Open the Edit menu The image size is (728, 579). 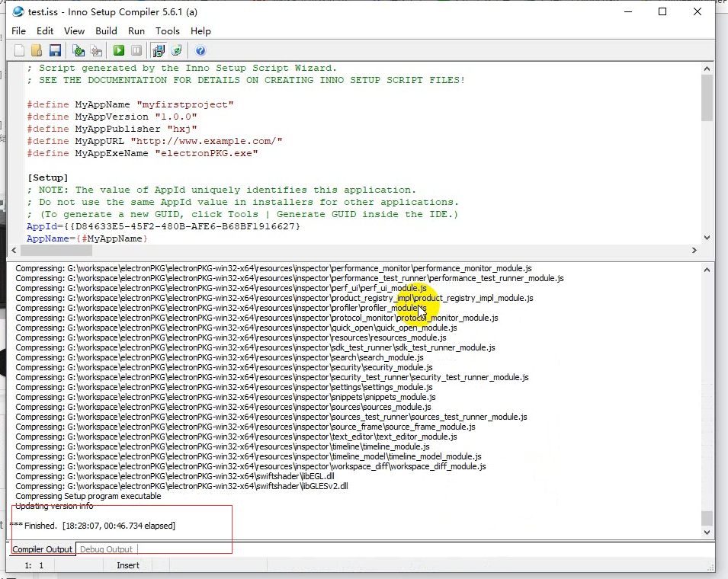point(45,31)
